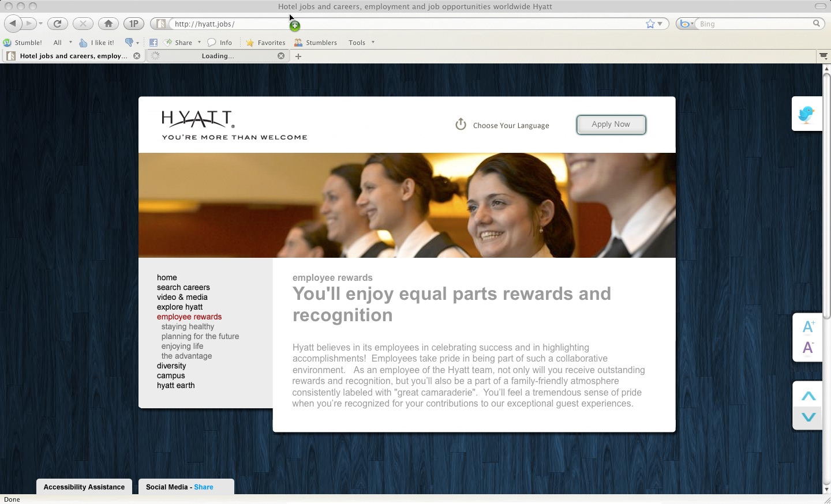Click into the Bing search field
The width and height of the screenshot is (831, 504).
click(x=754, y=24)
